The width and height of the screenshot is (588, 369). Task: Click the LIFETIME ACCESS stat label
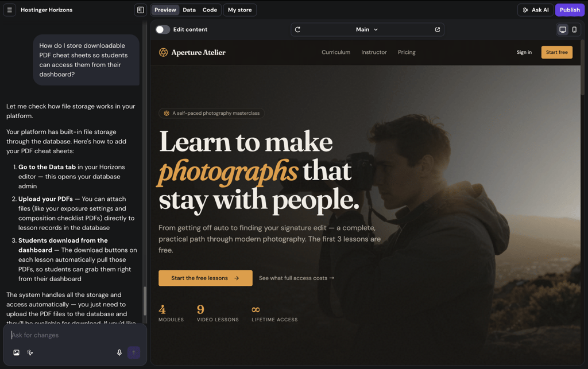274,320
